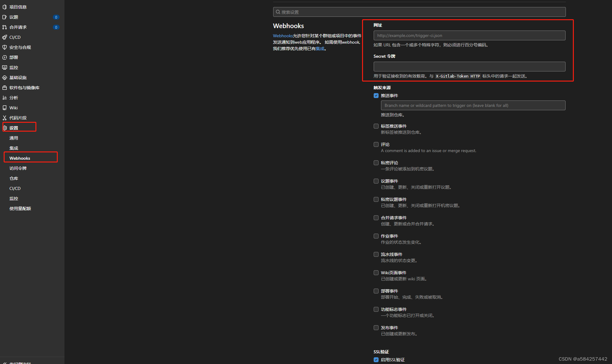Screen dimensions: 612x364
Task: Click the 部署 deployment icon
Action: (5, 57)
